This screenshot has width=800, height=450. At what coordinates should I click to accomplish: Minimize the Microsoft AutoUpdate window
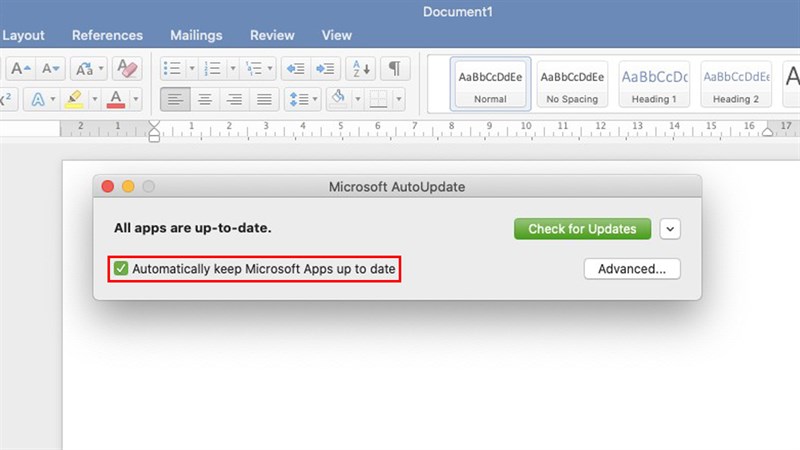(x=128, y=187)
